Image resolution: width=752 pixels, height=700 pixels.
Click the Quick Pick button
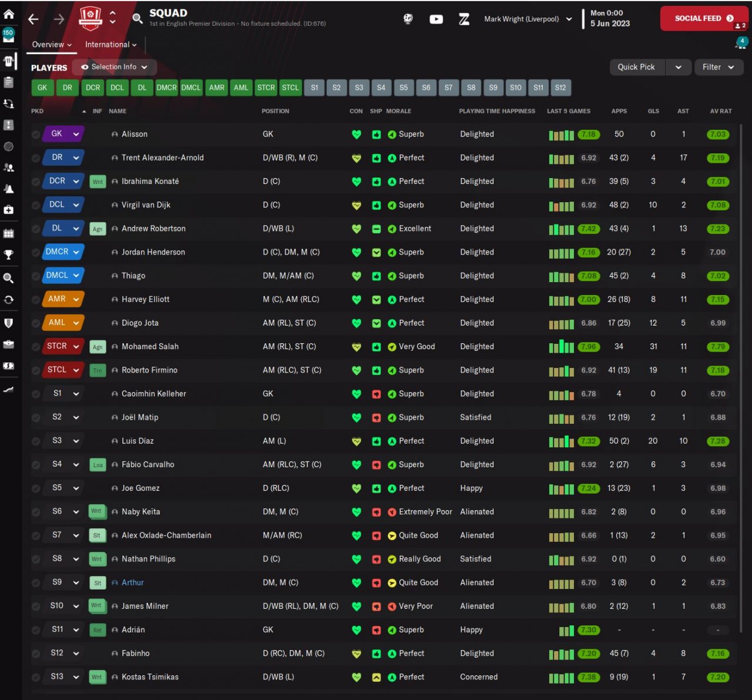(636, 67)
